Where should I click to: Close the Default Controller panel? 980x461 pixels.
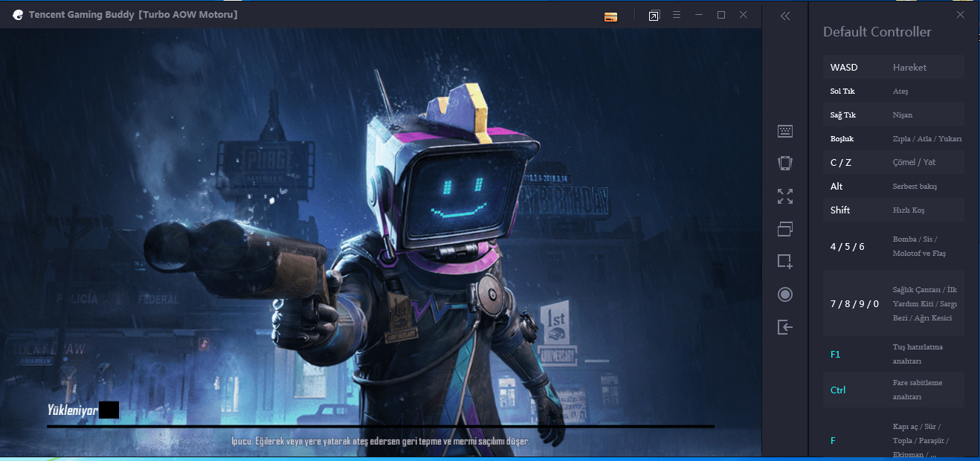(960, 14)
